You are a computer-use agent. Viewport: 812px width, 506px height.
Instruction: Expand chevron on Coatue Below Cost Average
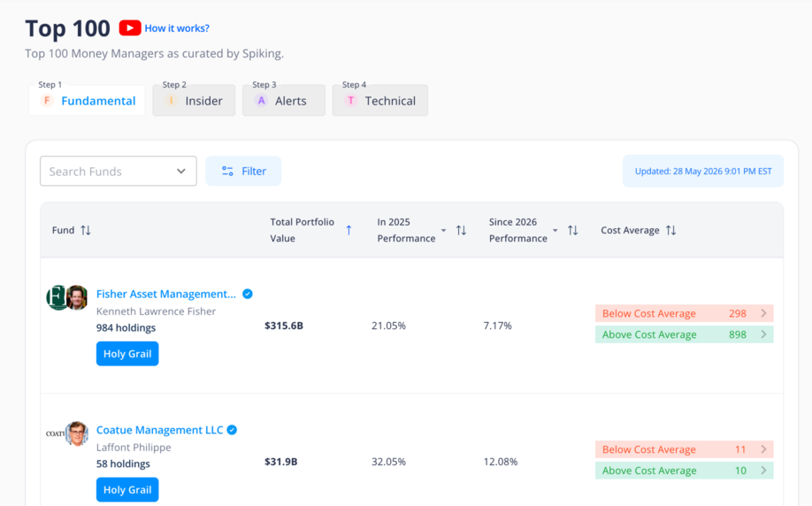[764, 449]
